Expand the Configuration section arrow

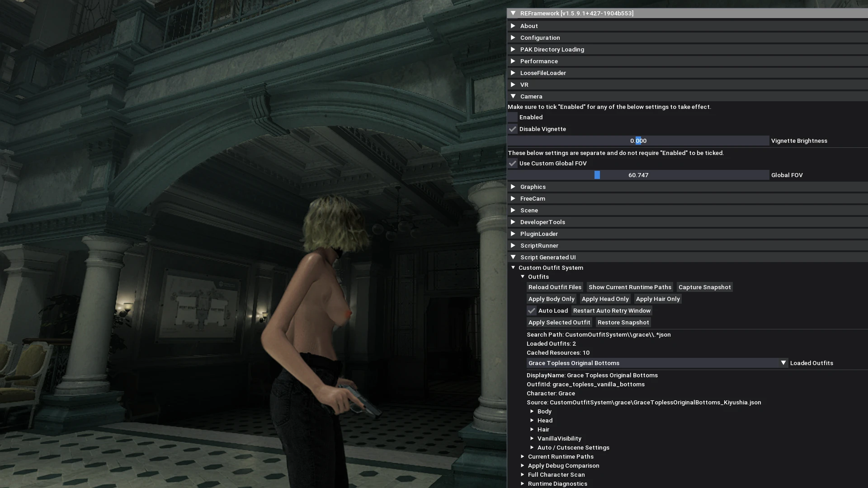513,38
